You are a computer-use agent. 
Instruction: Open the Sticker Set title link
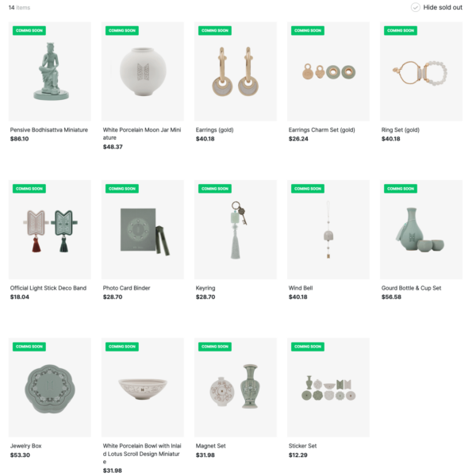pos(302,446)
